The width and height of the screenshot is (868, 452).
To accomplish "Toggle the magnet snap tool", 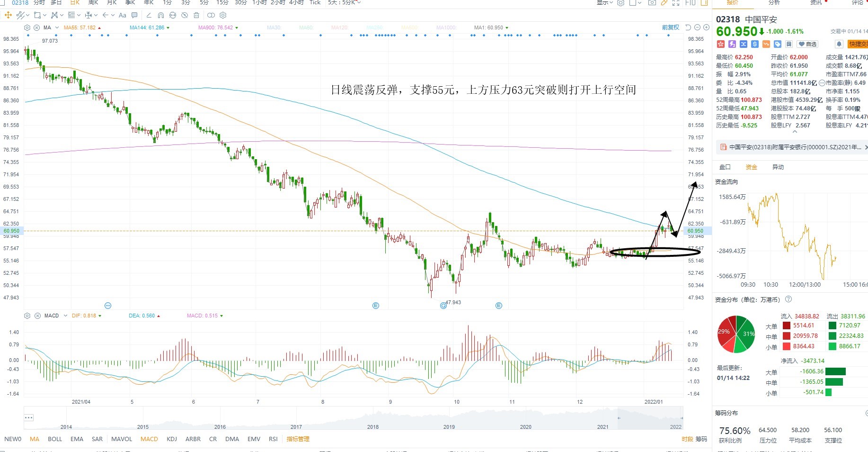I will click(161, 15).
